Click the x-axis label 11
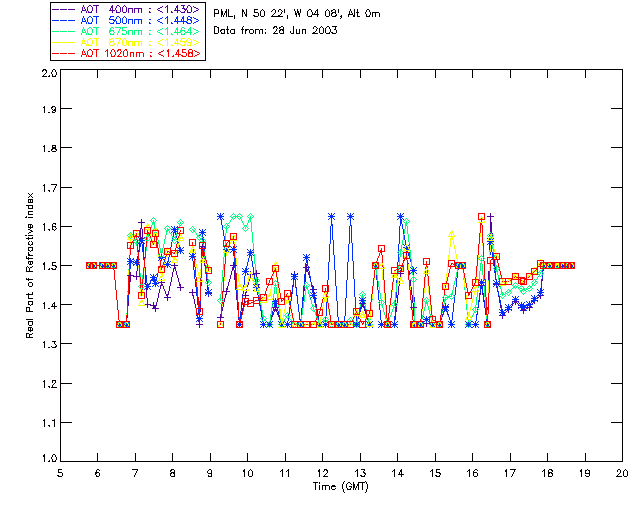This screenshot has height=512, width=640. (285, 473)
